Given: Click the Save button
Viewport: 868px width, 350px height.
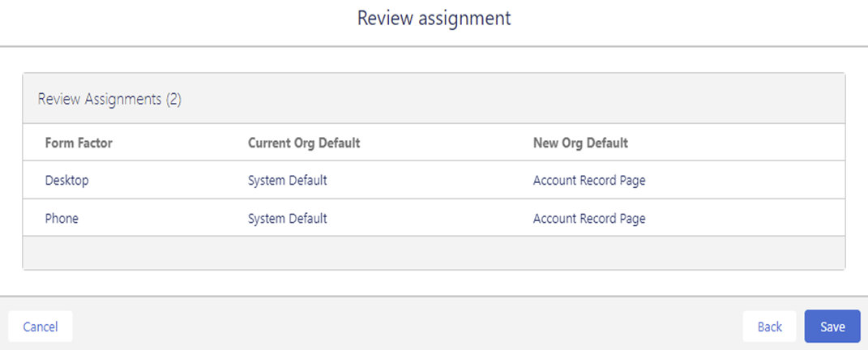Looking at the screenshot, I should click(x=832, y=327).
